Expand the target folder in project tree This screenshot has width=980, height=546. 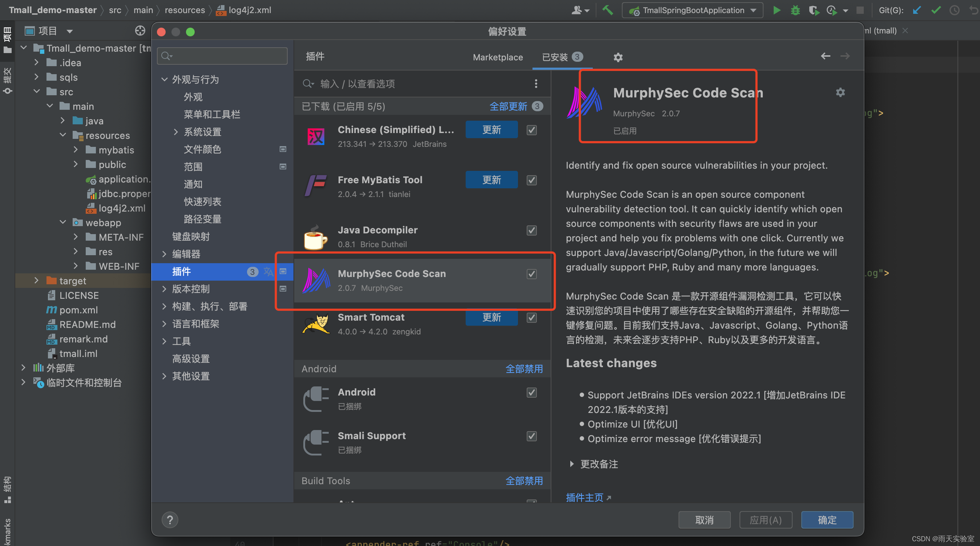[36, 281]
